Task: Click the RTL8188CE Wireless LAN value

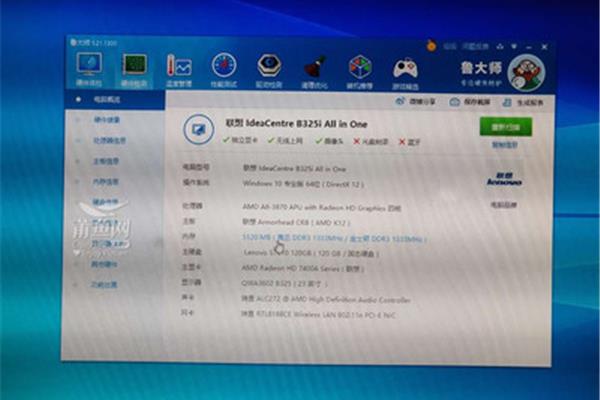Action: pyautogui.click(x=318, y=315)
